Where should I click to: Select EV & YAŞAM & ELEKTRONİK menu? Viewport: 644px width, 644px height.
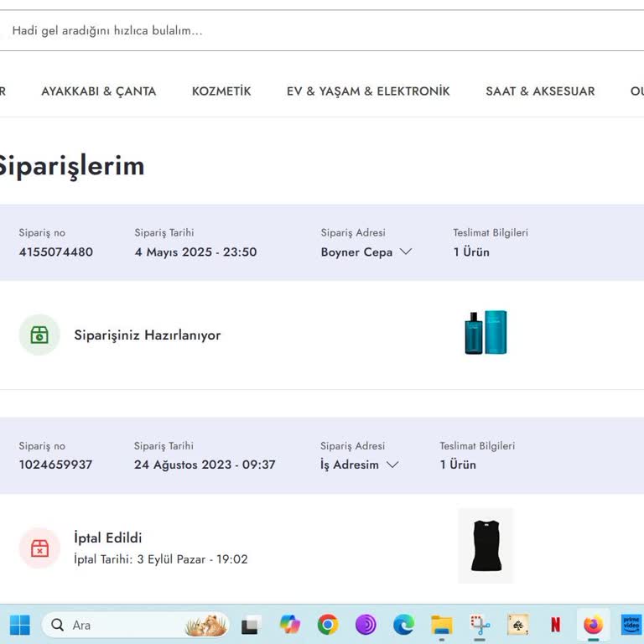click(x=368, y=91)
